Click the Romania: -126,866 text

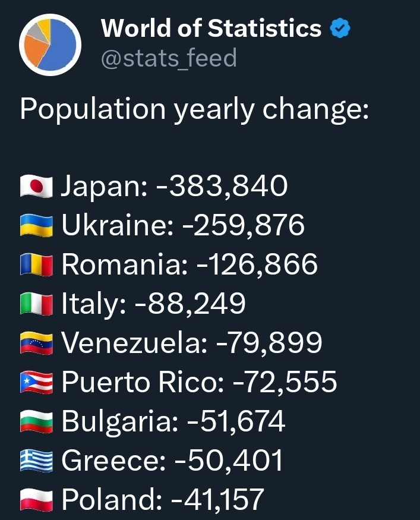tap(190, 264)
